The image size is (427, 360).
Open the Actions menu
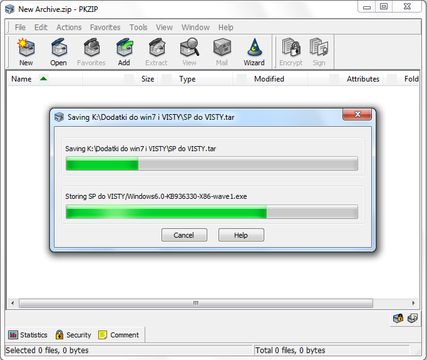point(69,27)
